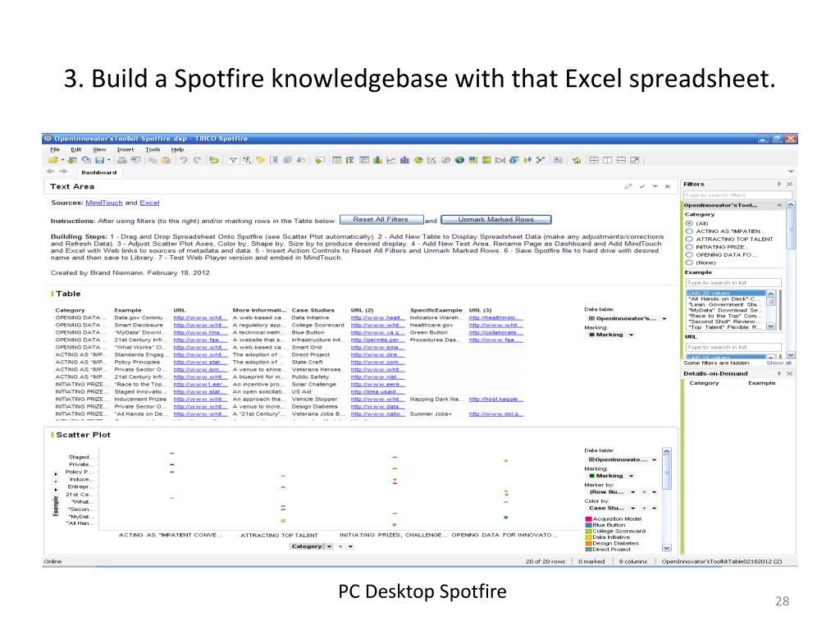
Task: Click the yellow Tags toolbar icon
Action: [x=260, y=160]
